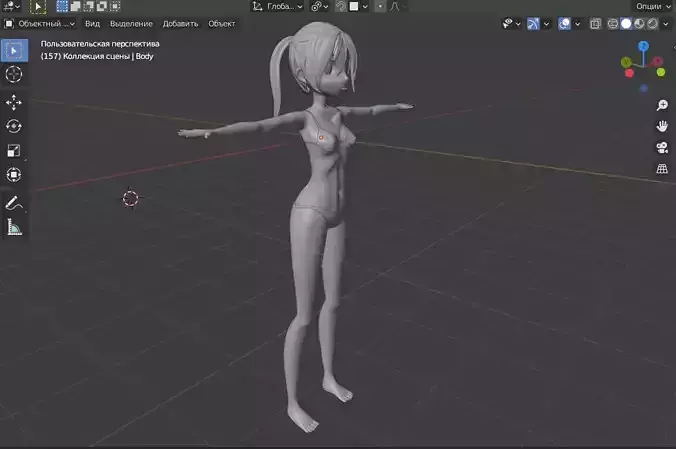Image resolution: width=676 pixels, height=449 pixels.
Task: Switch to solid shading
Action: [626, 23]
